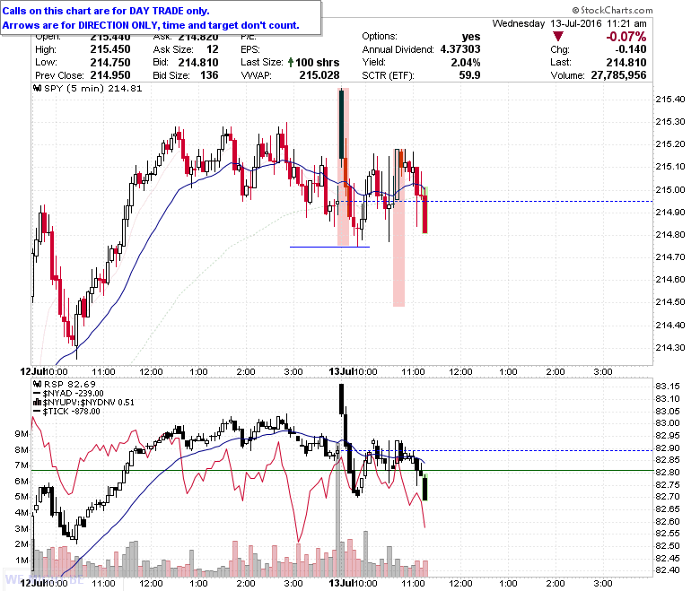Click the SCTR (ETF) value '59.9'
The width and height of the screenshot is (700, 591).
click(469, 75)
